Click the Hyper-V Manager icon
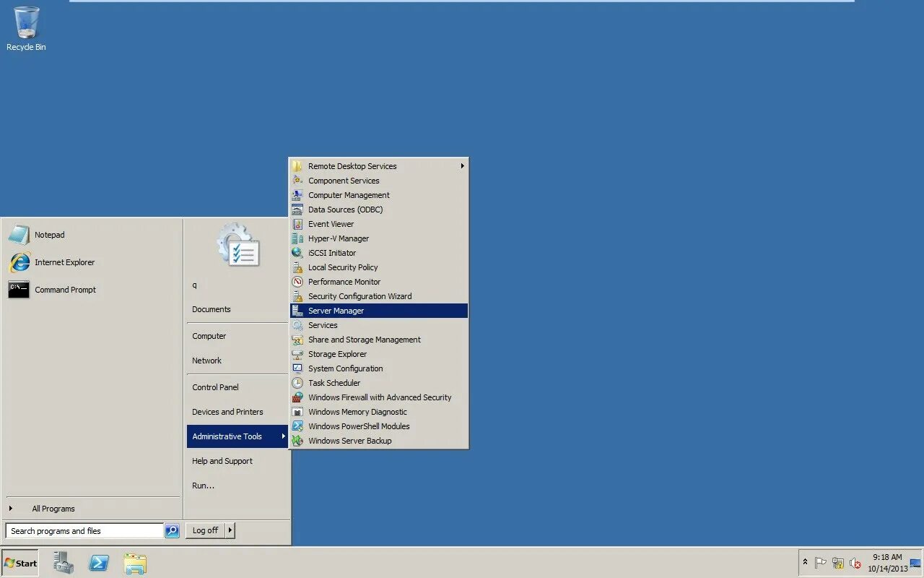924x578 pixels. coord(297,238)
